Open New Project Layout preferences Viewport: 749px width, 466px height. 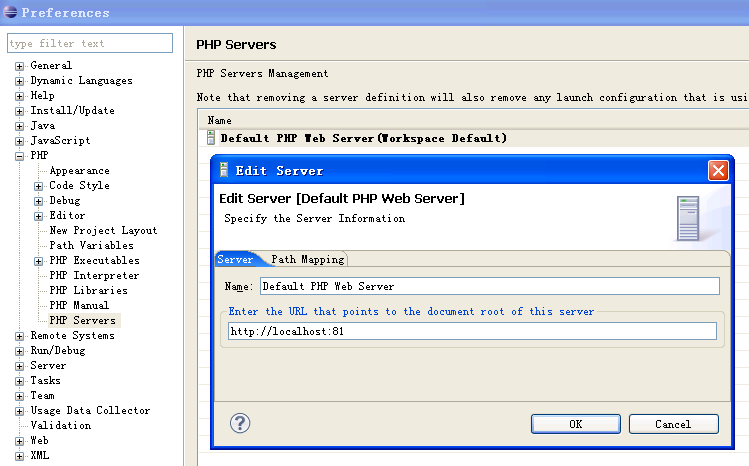coord(103,230)
